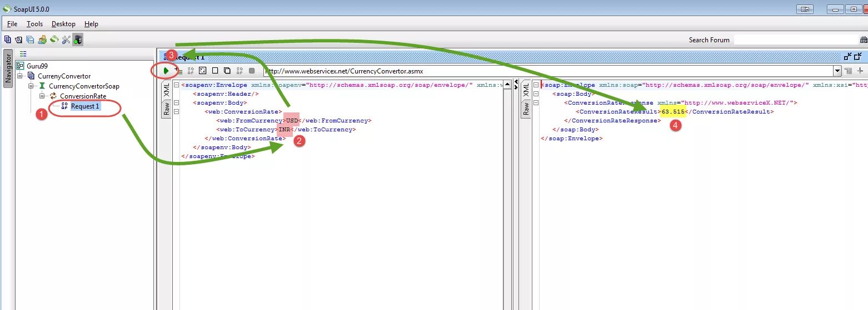Click the green trial icon in main toolbar
Image resolution: width=868 pixels, height=310 pixels.
point(54,40)
